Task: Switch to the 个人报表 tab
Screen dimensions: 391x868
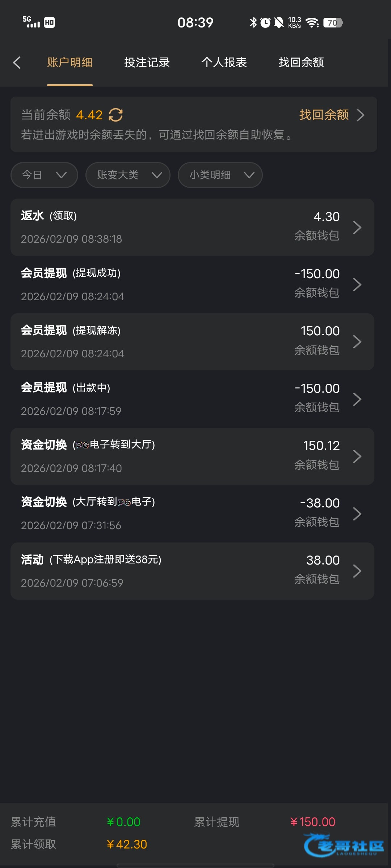Action: click(224, 63)
